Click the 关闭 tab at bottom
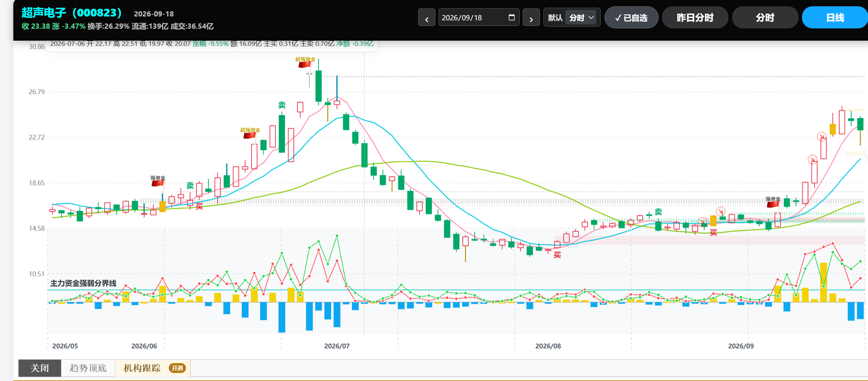 40,368
